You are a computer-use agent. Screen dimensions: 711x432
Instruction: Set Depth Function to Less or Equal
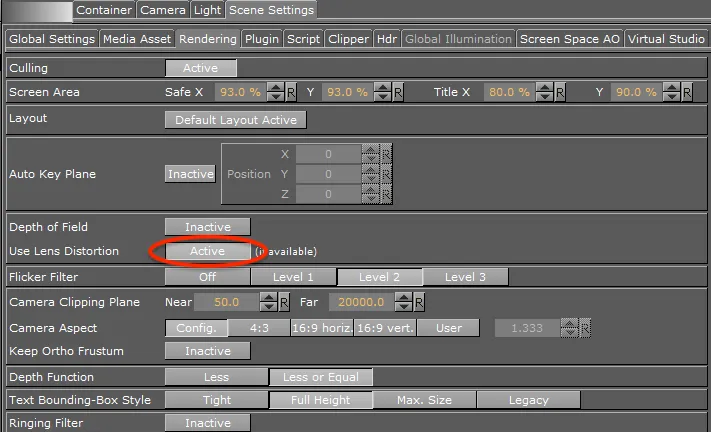click(x=321, y=377)
